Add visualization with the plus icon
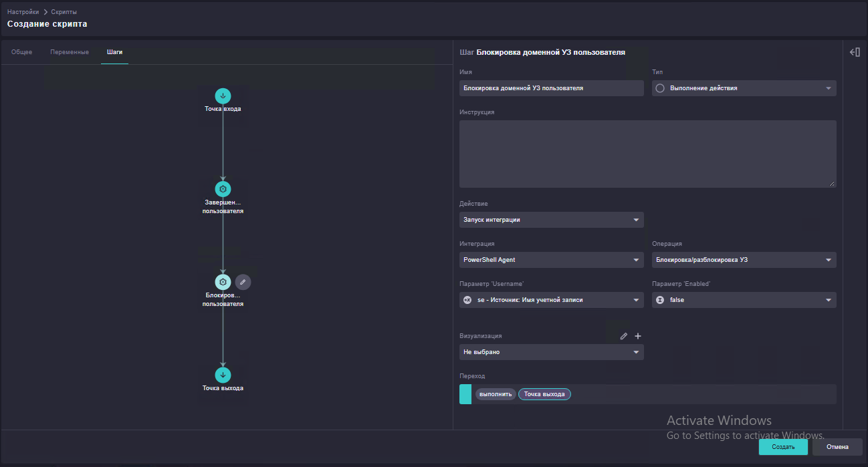The width and height of the screenshot is (868, 467). point(638,336)
